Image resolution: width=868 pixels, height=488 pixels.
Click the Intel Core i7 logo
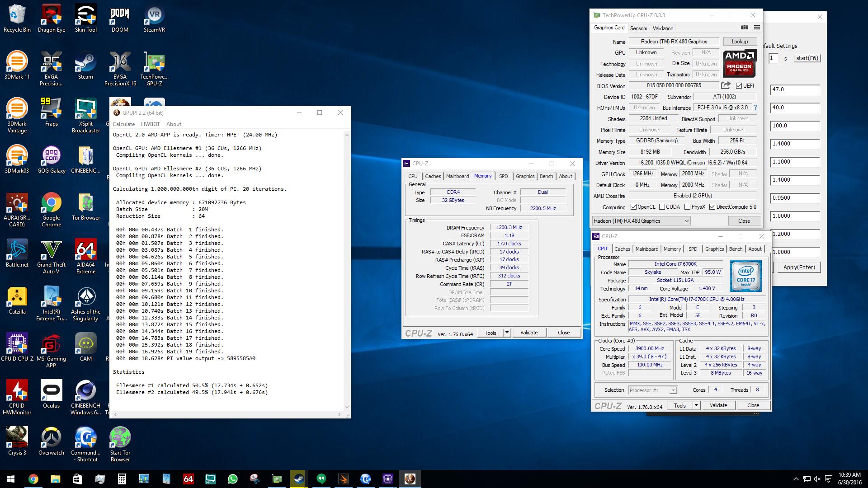click(x=745, y=276)
